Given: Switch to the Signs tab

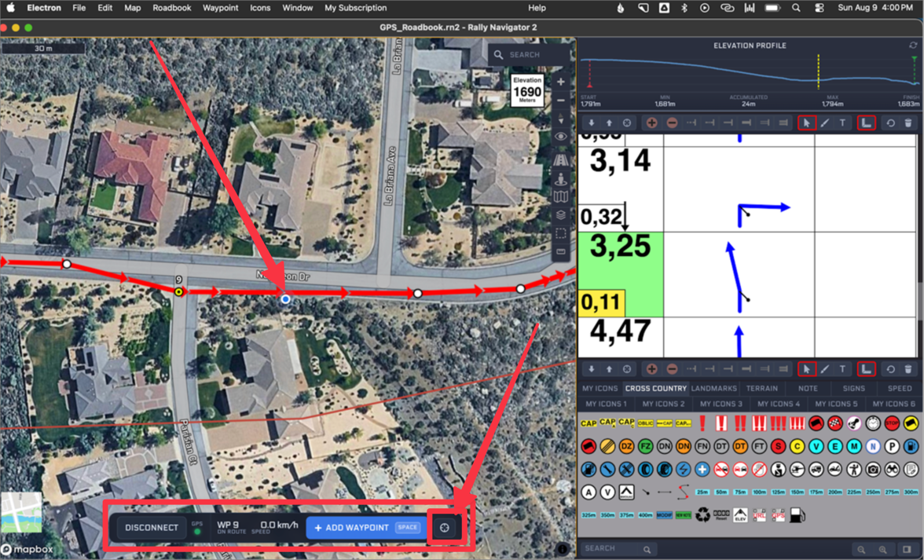Looking at the screenshot, I should click(x=853, y=389).
